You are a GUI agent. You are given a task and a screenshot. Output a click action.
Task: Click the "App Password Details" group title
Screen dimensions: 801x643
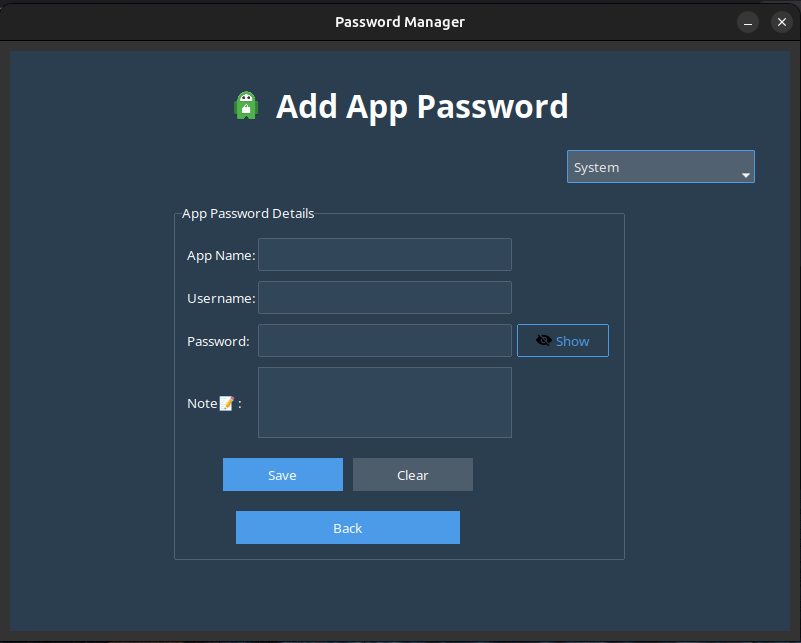coord(248,213)
